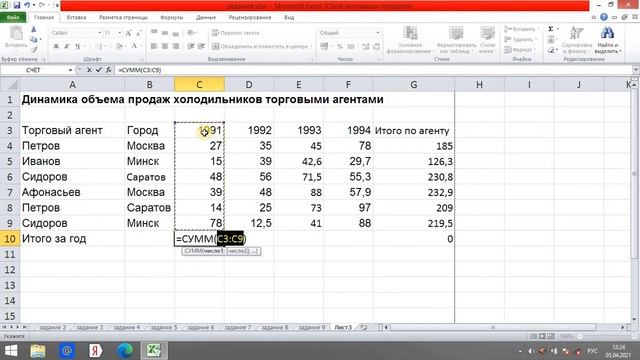Click the AutoSum sigma icon
The height and width of the screenshot is (360, 640).
pos(551,29)
